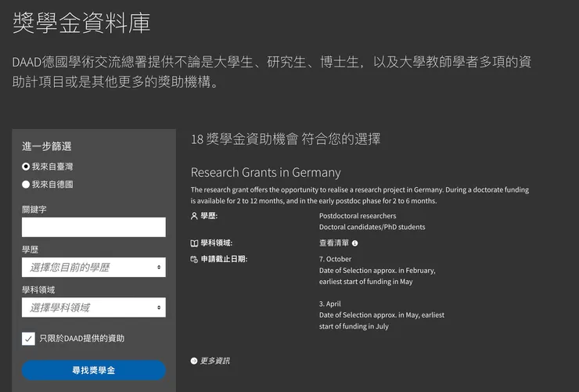Click the 查看清單 link for subject fields
The width and height of the screenshot is (579, 392).
point(334,243)
